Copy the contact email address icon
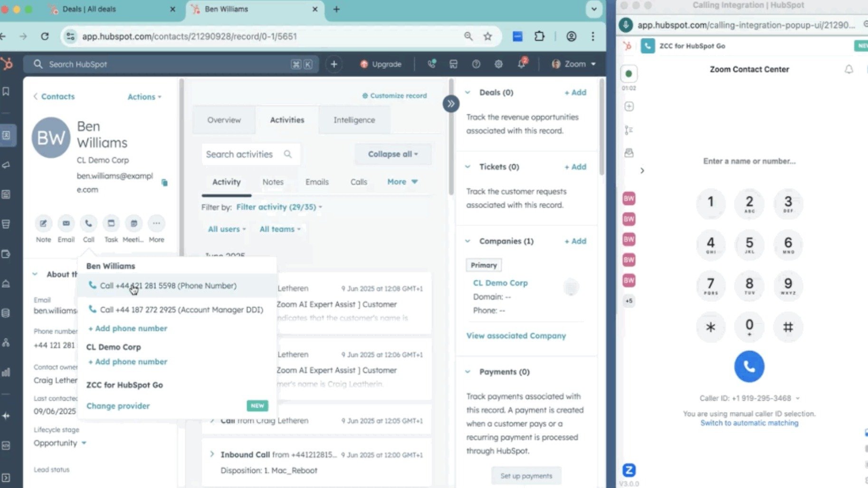Viewport: 868px width, 488px height. pyautogui.click(x=164, y=183)
